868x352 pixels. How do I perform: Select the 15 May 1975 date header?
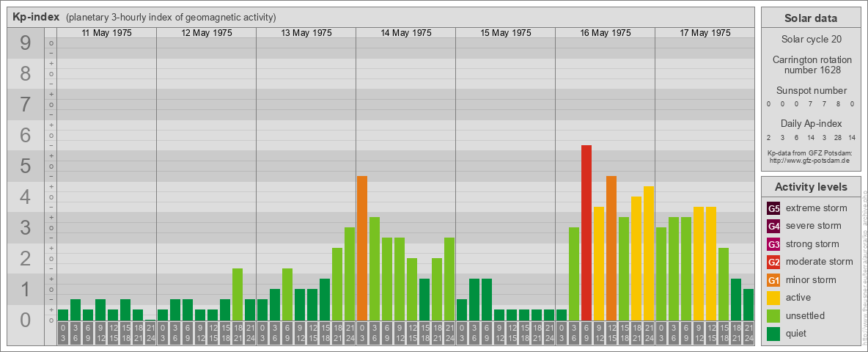[x=505, y=33]
